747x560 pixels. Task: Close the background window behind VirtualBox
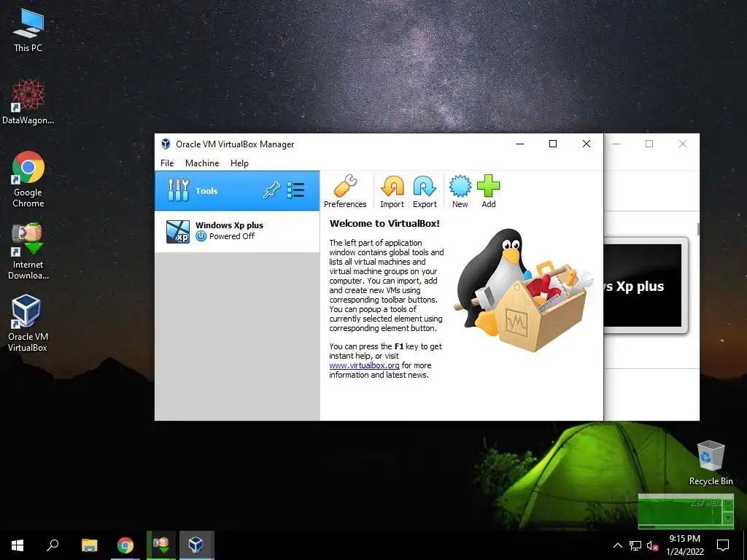(683, 144)
